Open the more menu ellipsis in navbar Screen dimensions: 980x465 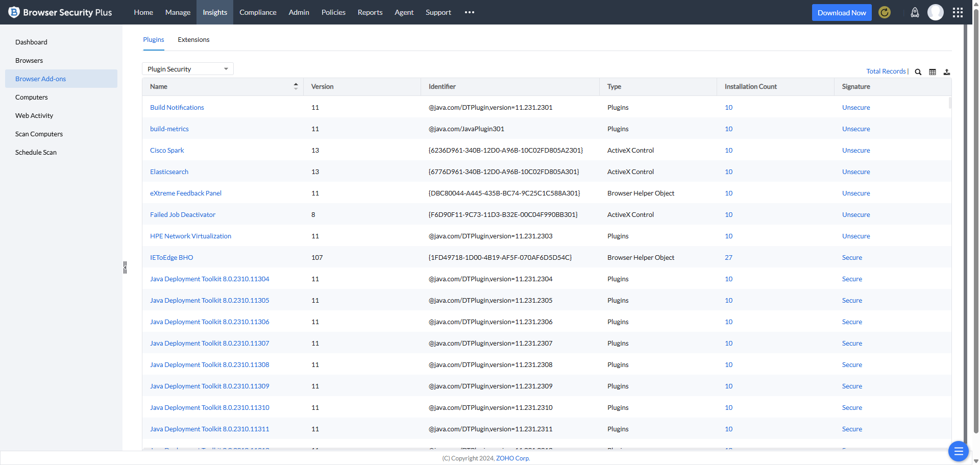tap(469, 12)
